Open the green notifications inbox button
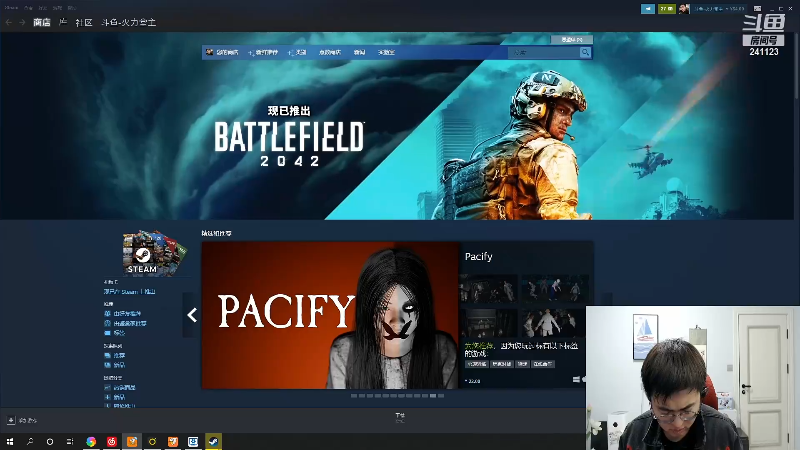The height and width of the screenshot is (450, 800). pyautogui.click(x=666, y=9)
